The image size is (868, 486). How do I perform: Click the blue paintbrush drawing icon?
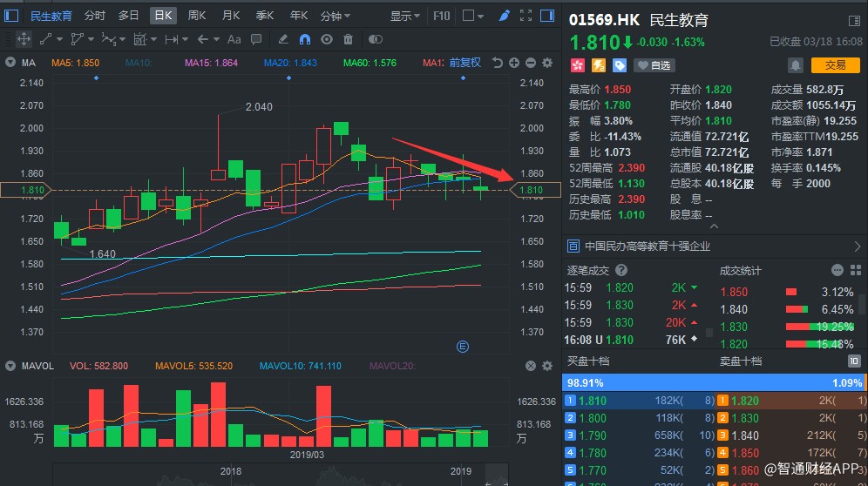click(504, 16)
